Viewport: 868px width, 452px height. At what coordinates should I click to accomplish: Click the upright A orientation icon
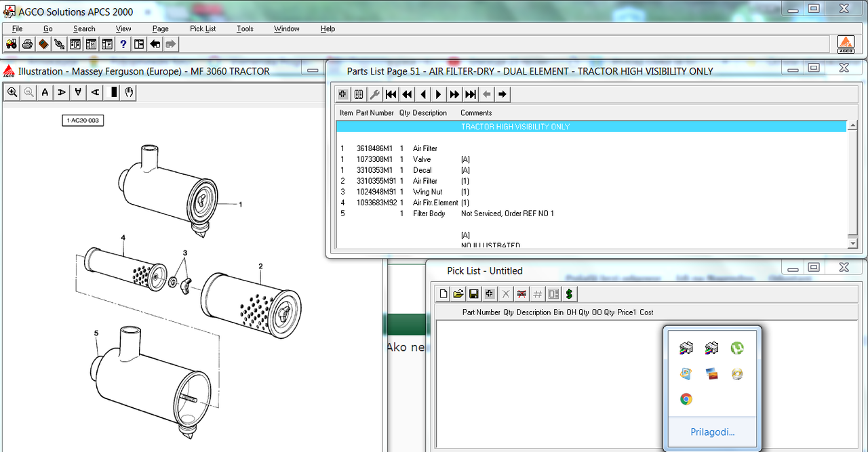coord(45,92)
